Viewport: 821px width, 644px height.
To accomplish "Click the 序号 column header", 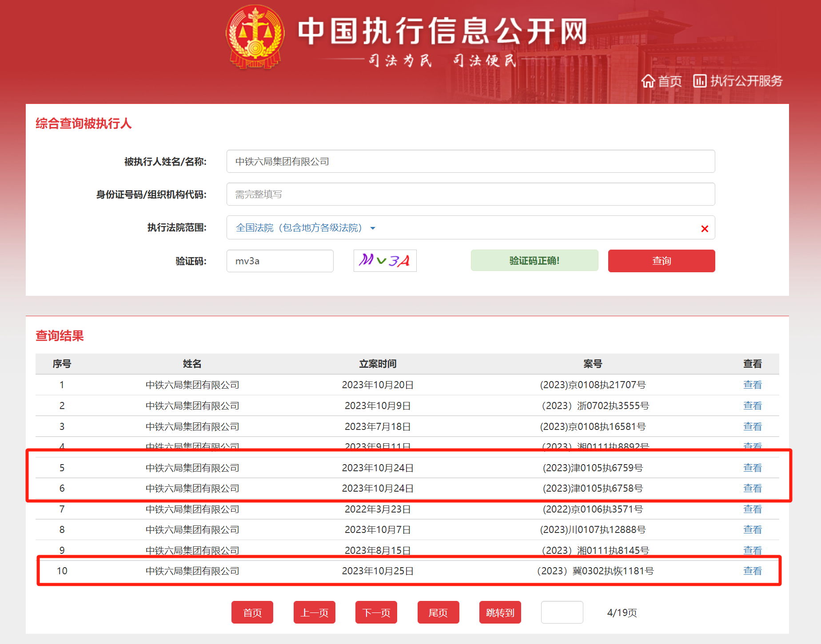I will click(x=62, y=364).
